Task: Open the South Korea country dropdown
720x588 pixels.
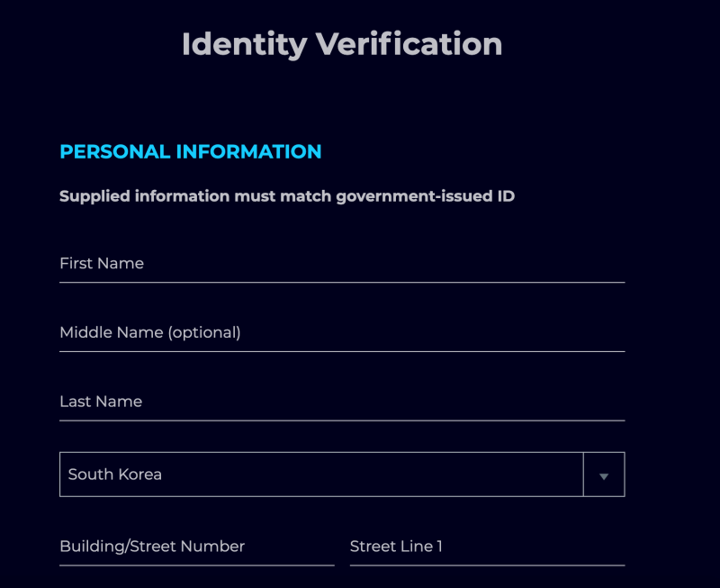Action: (321, 475)
